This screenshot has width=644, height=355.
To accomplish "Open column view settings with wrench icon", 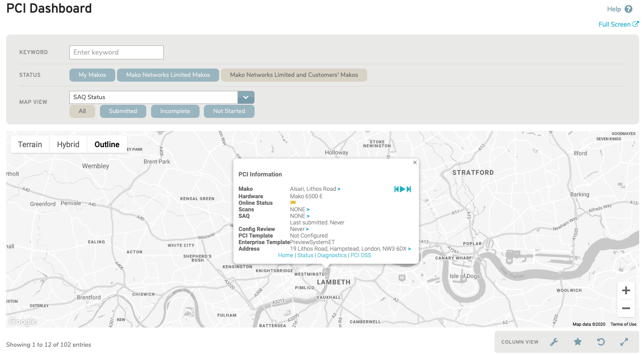I will 554,342.
